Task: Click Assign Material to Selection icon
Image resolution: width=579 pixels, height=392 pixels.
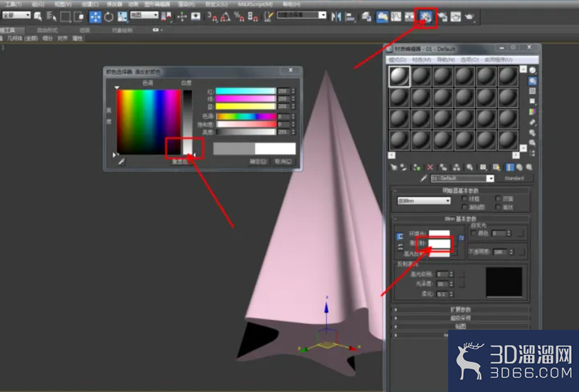Action: pos(417,168)
